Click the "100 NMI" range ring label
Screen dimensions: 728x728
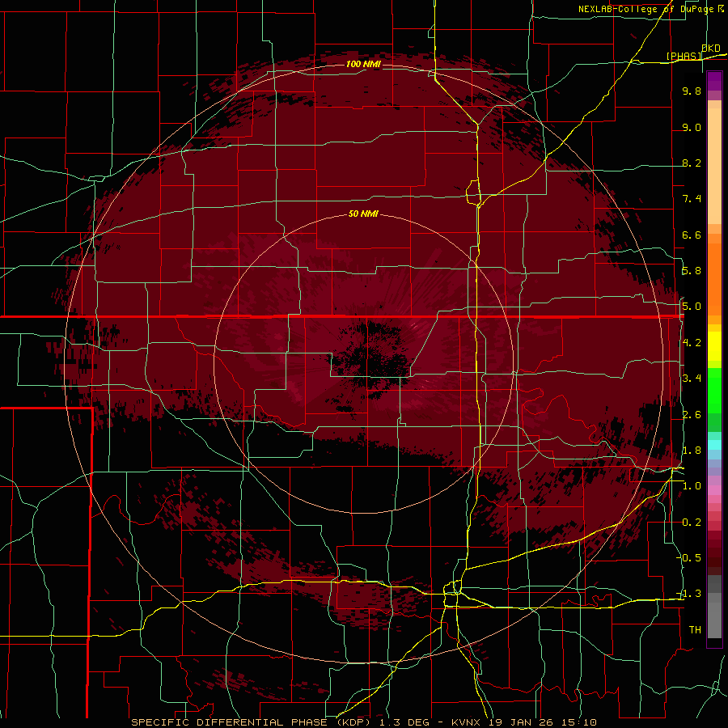[x=363, y=64]
